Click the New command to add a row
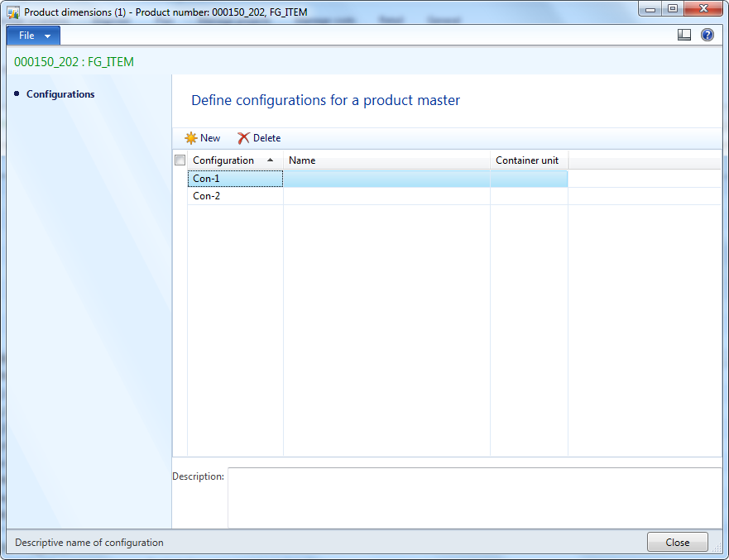The width and height of the screenshot is (729, 560). coord(204,137)
